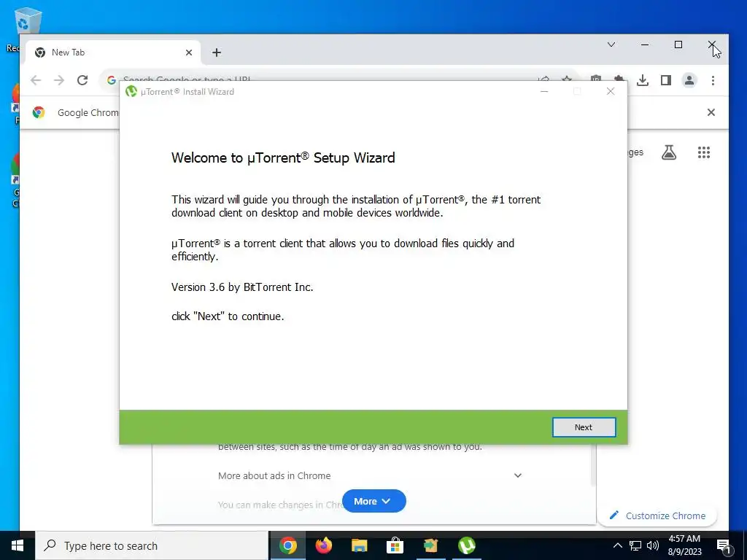747x560 pixels.
Task: Click the Recycle Bin desktop icon
Action: (27, 23)
